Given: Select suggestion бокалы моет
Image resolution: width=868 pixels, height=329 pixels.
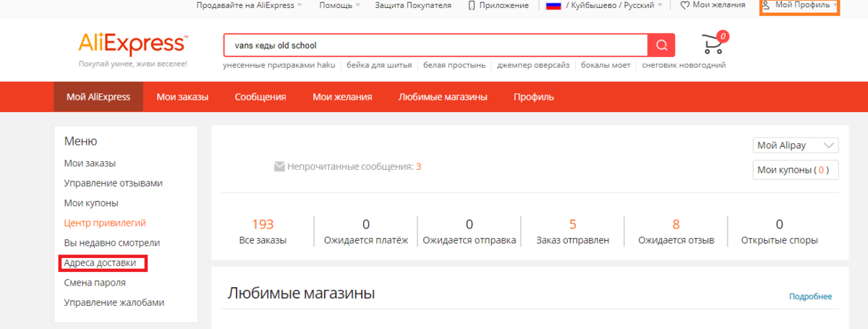Looking at the screenshot, I should pyautogui.click(x=606, y=64).
